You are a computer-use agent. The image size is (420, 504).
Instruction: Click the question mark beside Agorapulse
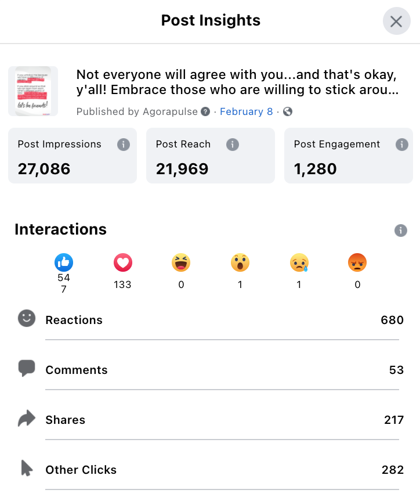click(x=205, y=111)
